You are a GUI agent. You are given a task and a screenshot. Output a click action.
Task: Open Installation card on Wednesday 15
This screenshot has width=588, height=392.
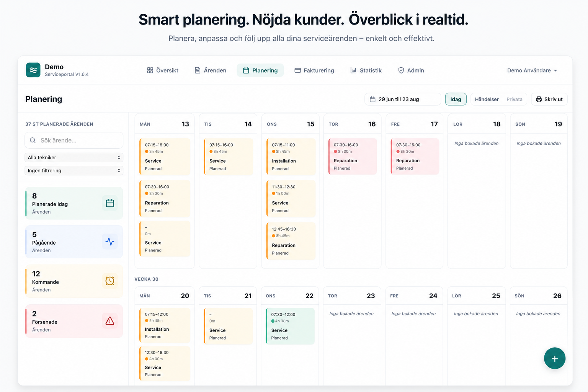pyautogui.click(x=291, y=157)
